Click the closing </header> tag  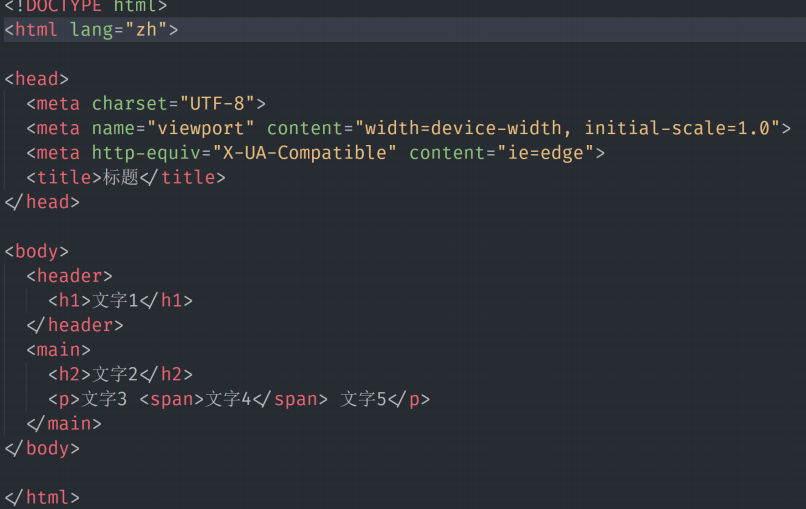(75, 325)
